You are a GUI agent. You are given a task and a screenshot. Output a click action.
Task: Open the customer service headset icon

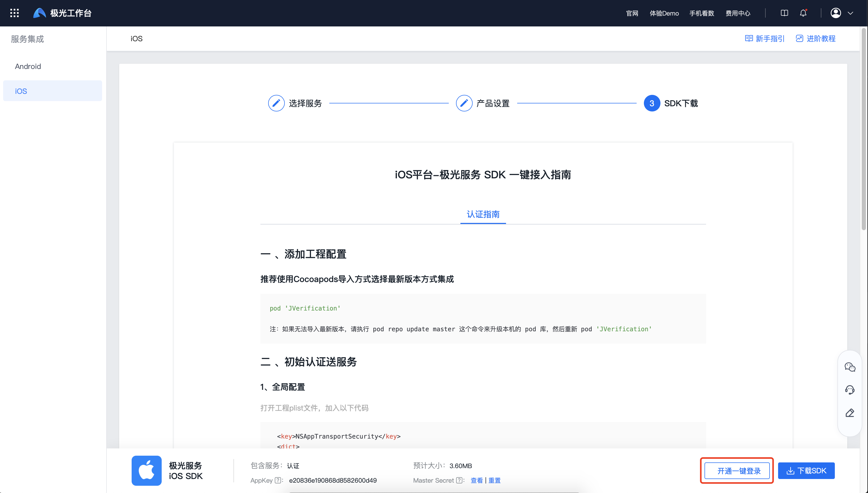(x=850, y=390)
